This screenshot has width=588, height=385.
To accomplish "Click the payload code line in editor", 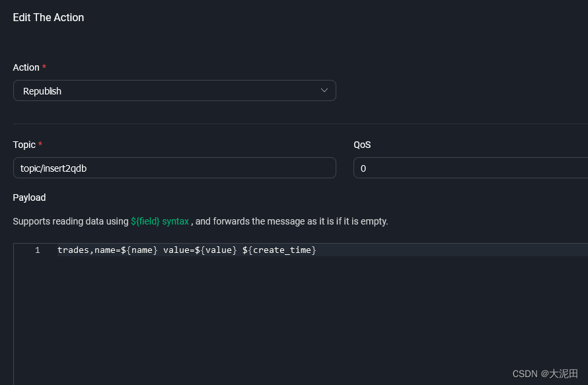I will tap(187, 250).
